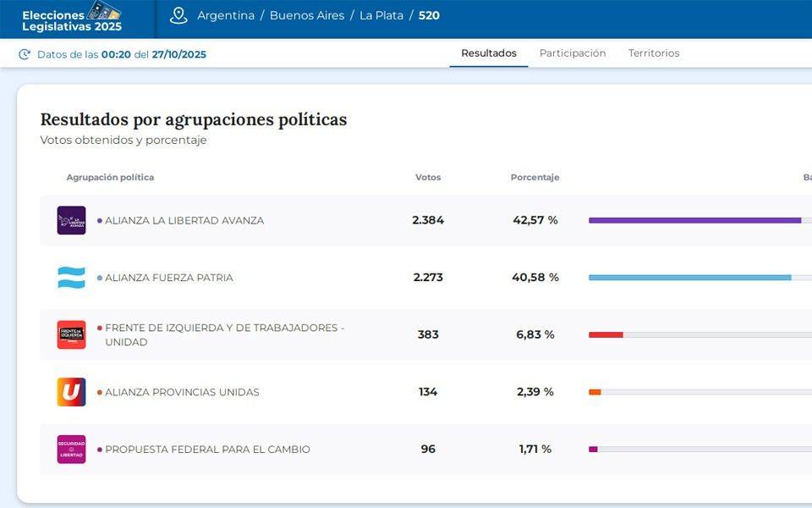Click Provincias Unidas party logo
Screen dimensions: 812x508
pos(71,392)
